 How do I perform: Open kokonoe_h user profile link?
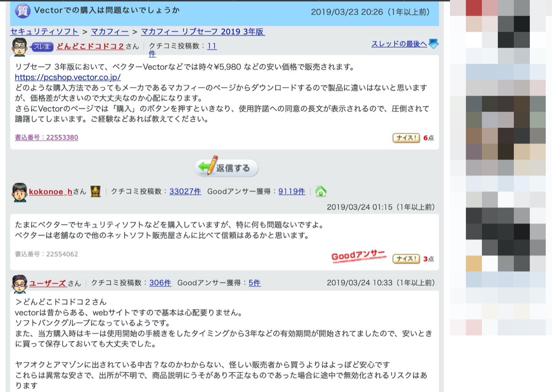tap(51, 191)
